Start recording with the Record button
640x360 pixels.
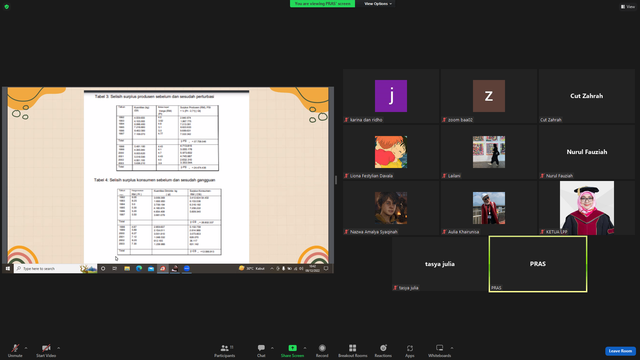click(322, 351)
